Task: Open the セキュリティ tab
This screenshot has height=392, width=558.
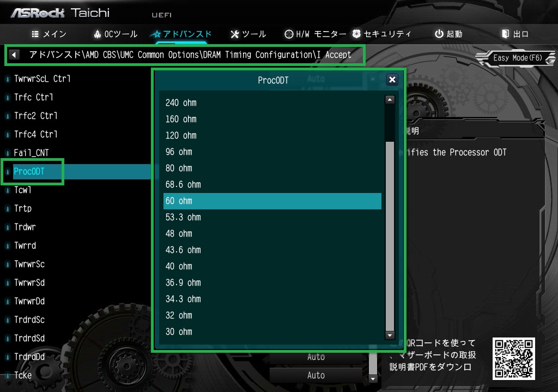Action: pos(382,34)
